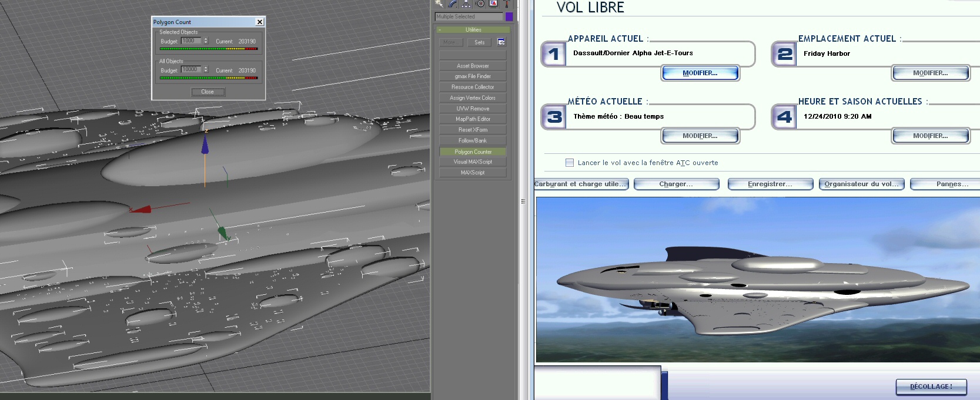Click the green Y-axis gizmo arrow
The width and height of the screenshot is (980, 400).
coord(223,233)
